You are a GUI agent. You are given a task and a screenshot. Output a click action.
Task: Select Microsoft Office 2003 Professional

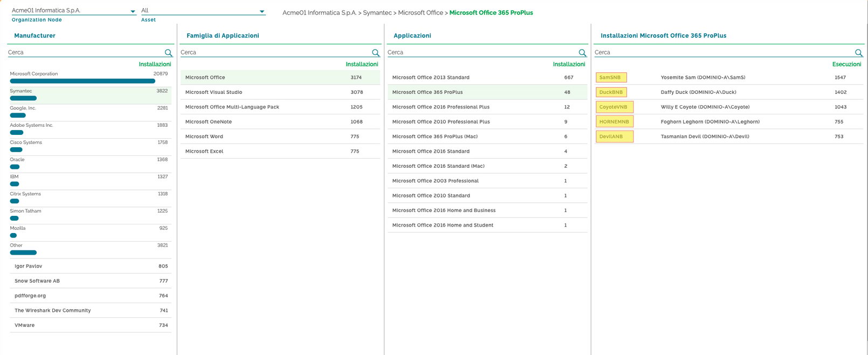coord(487,181)
